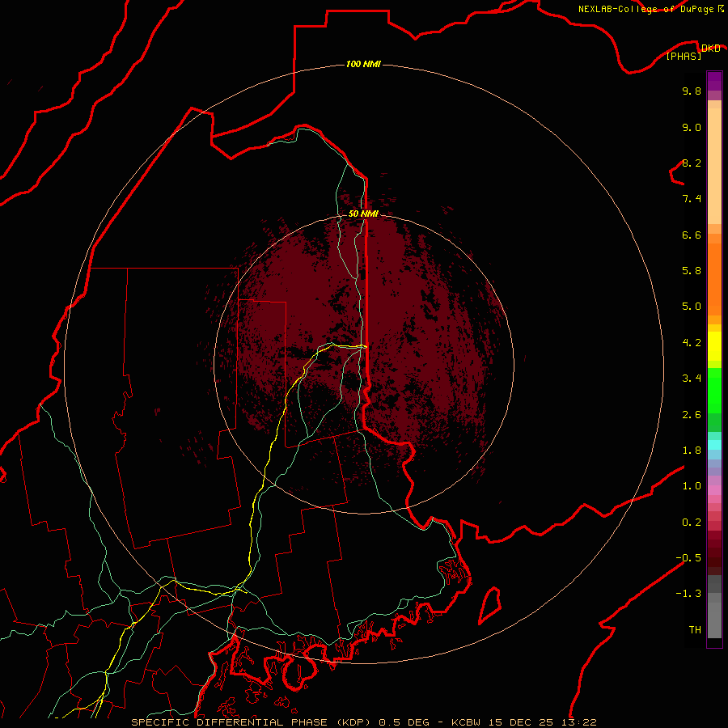Screen dimensions: 728x728
Task: Click the [PHAS] units label above color bar
Action: 684,56
